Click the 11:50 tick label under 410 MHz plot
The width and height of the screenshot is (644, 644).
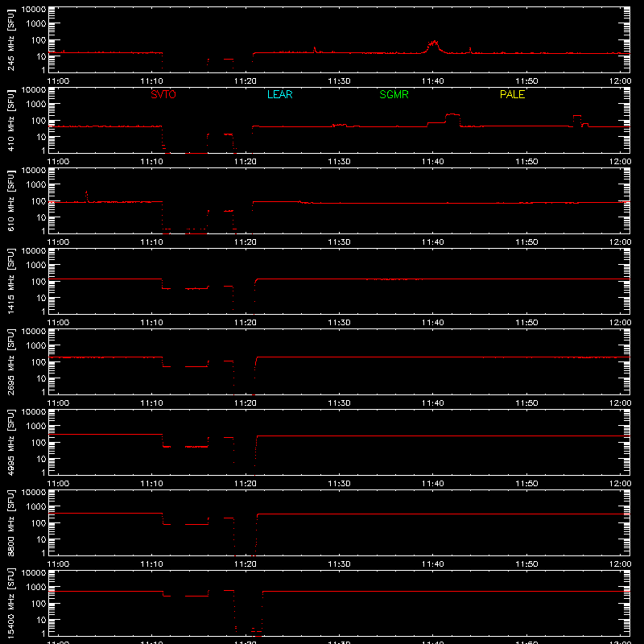coord(526,162)
